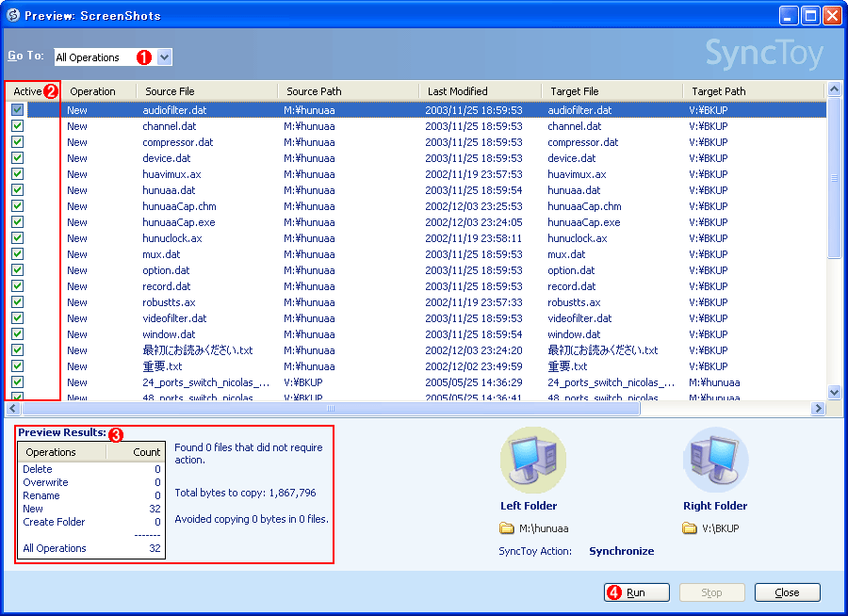The image size is (848, 616).
Task: Click the All Operations total row
Action: (x=91, y=548)
